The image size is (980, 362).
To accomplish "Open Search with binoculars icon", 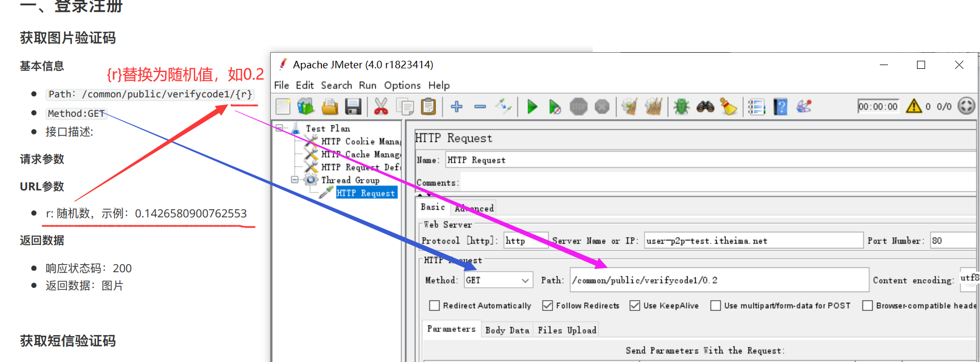I will tap(705, 107).
